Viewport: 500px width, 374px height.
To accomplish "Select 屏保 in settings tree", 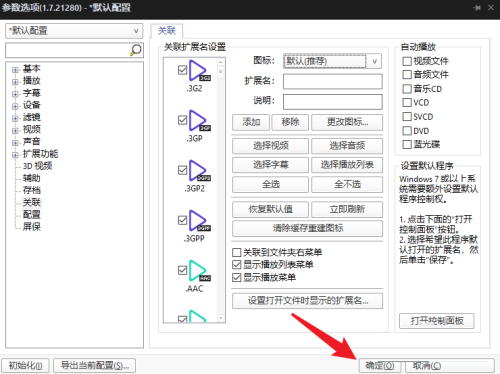I will coord(32,227).
